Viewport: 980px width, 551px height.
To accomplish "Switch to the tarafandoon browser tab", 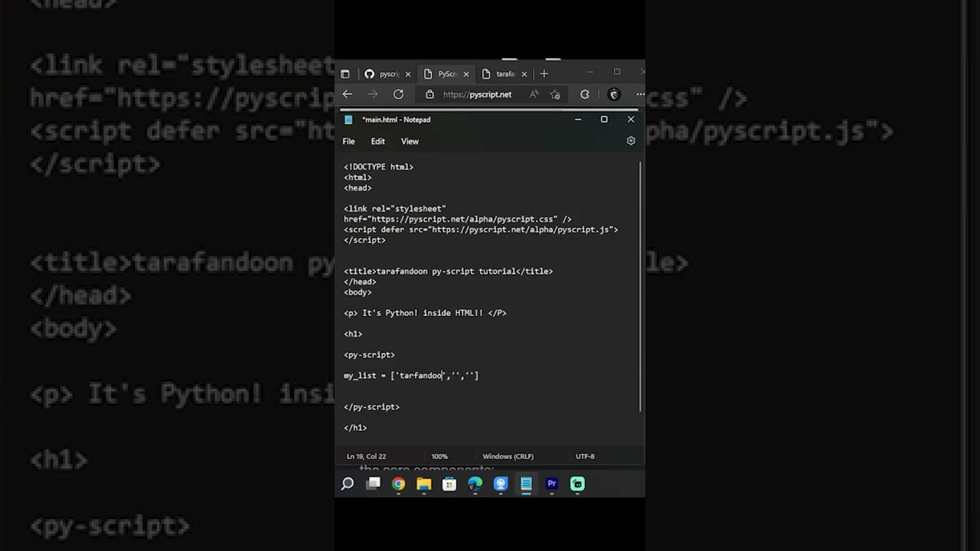I will [499, 74].
